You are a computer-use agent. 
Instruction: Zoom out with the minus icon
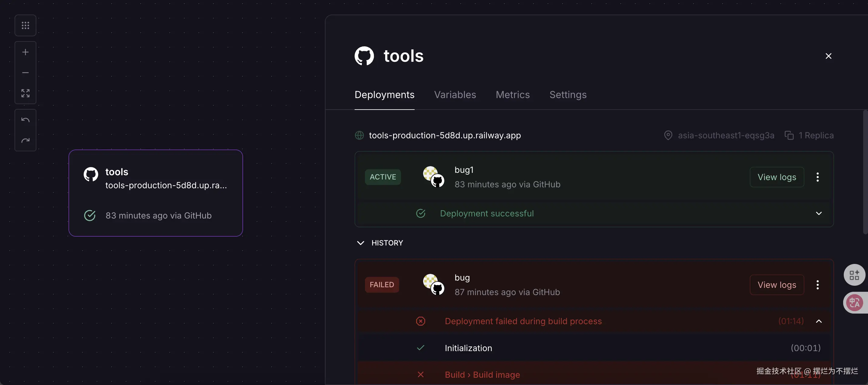point(25,73)
